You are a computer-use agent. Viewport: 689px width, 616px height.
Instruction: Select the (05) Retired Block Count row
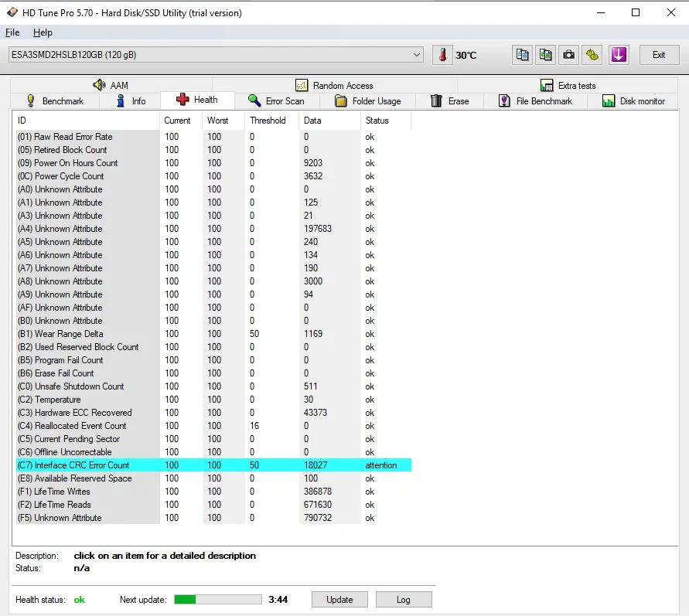[x=213, y=150]
